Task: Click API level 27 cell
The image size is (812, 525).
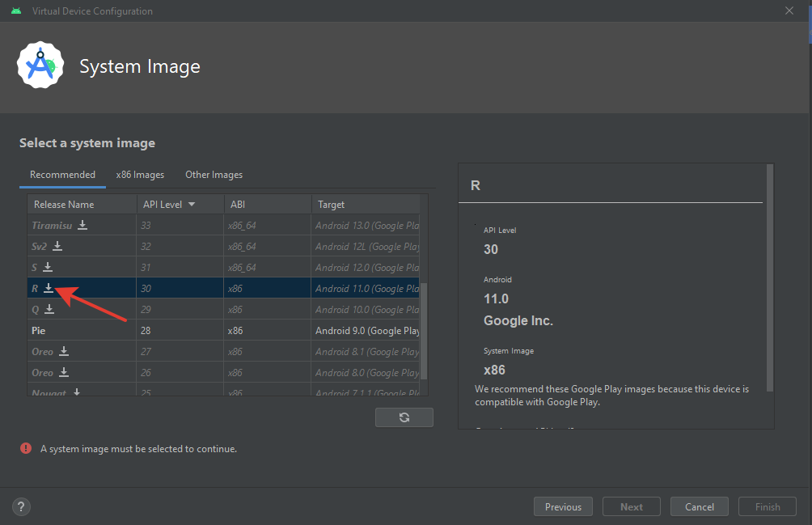Action: 180,352
